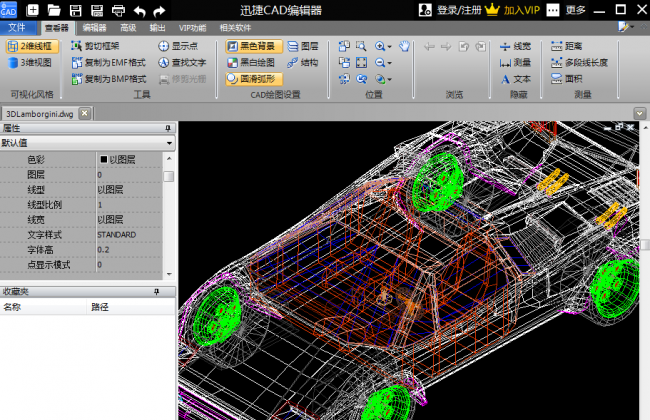Activate the hand pan tool
Image resolution: width=650 pixels, height=420 pixels.
405,46
